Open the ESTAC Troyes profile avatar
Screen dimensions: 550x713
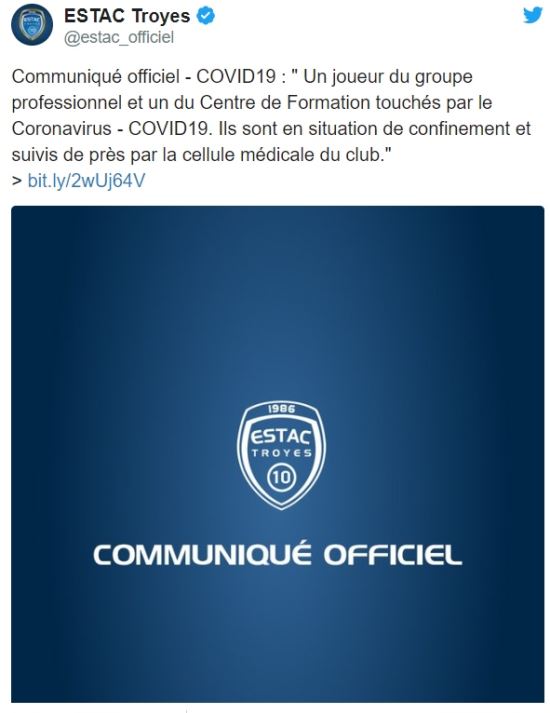[32, 25]
